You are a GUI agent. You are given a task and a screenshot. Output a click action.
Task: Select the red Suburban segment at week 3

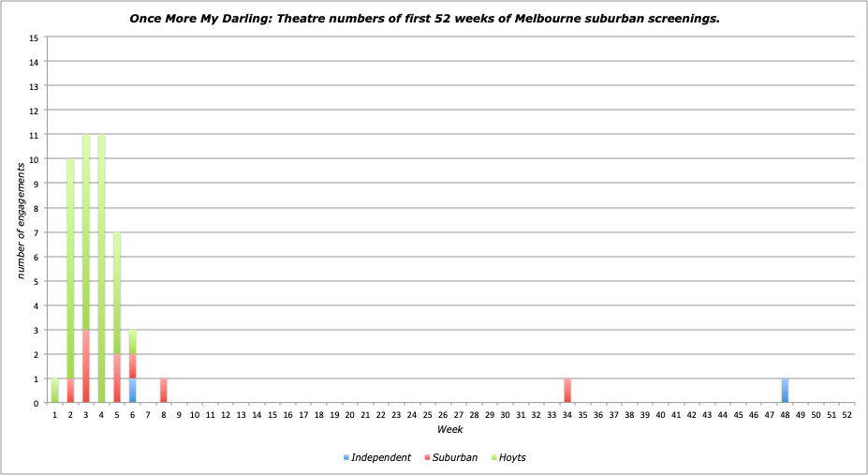pos(86,366)
